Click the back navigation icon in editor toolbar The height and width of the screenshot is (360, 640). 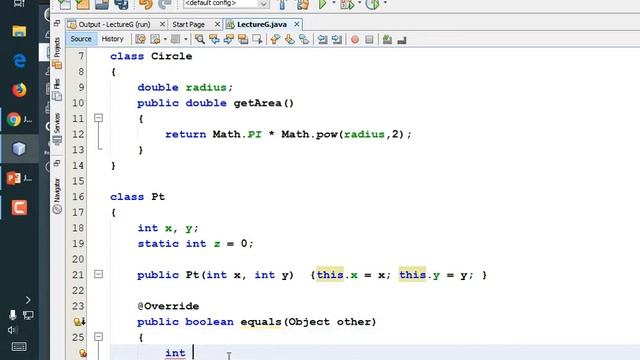tap(155, 39)
